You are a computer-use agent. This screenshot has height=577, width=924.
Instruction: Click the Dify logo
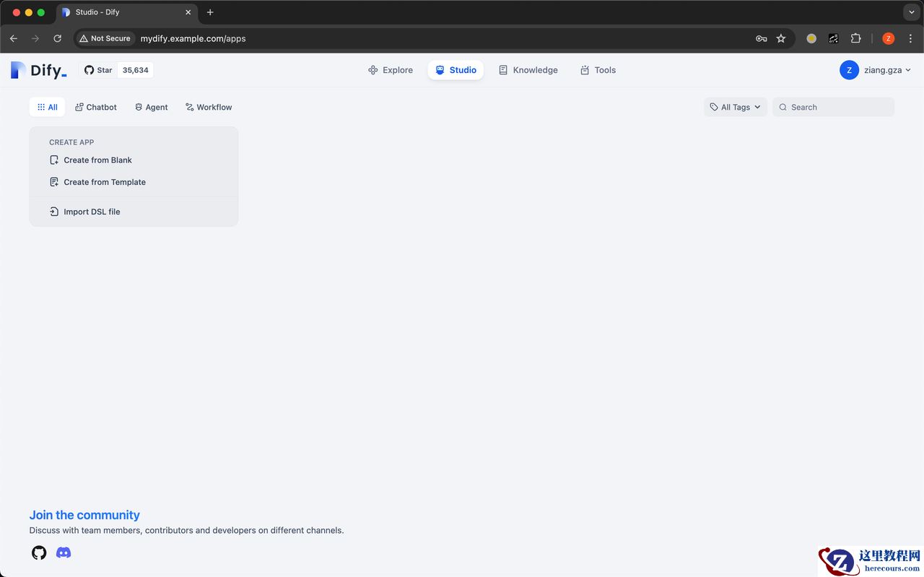coord(39,70)
